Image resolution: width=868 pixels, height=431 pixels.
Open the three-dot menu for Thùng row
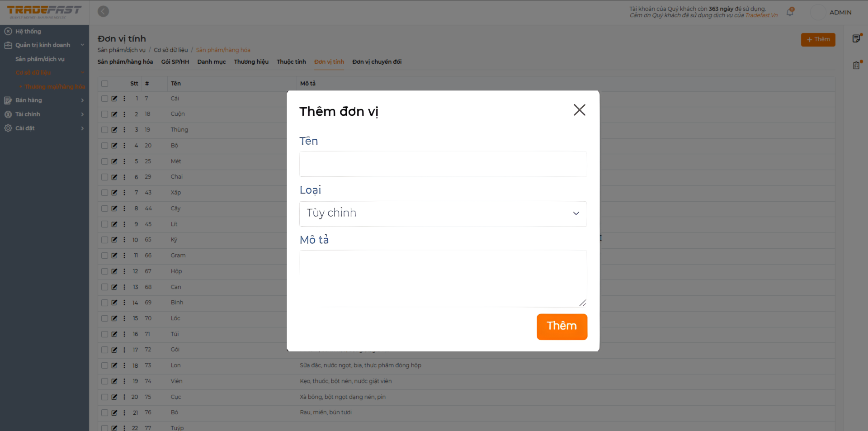(x=124, y=130)
